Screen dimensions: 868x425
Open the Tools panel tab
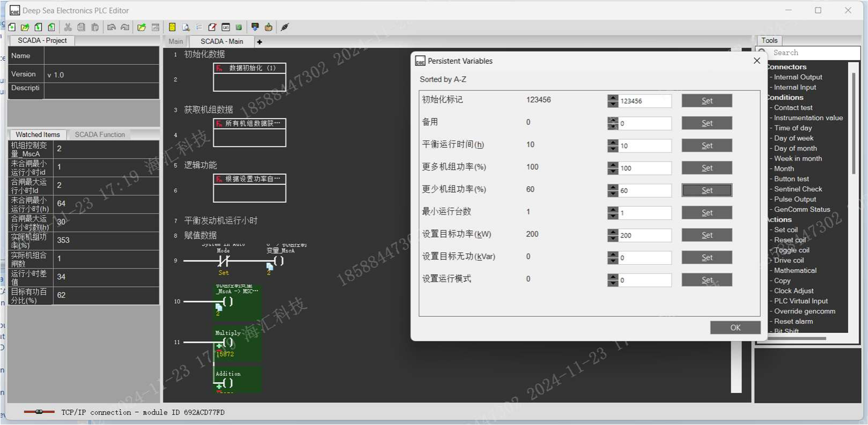(769, 40)
